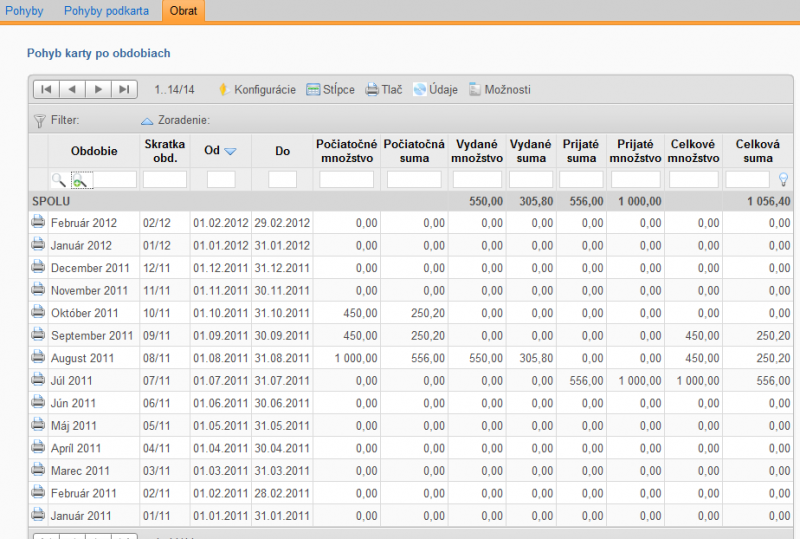Viewport: 800px width, 539px height.
Task: Toggle sort on Od column header
Action: [220, 151]
